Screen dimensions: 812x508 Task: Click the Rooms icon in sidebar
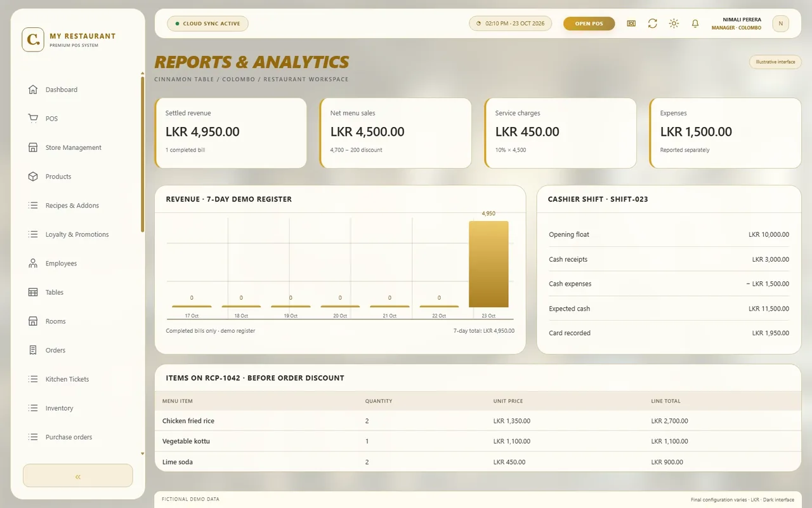(33, 321)
